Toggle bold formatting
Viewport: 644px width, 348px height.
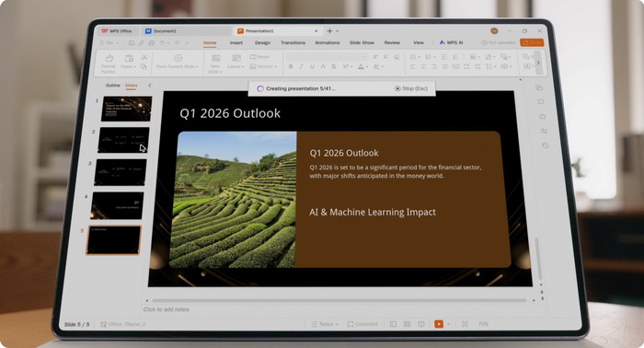pos(291,66)
